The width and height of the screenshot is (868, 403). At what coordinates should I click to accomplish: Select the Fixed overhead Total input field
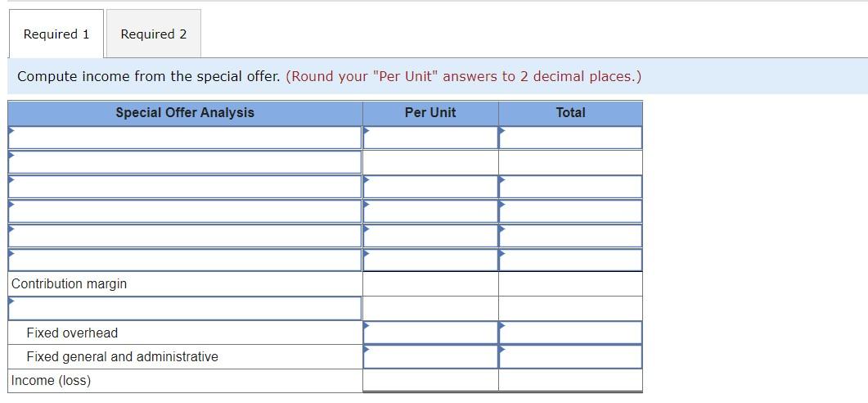click(570, 333)
